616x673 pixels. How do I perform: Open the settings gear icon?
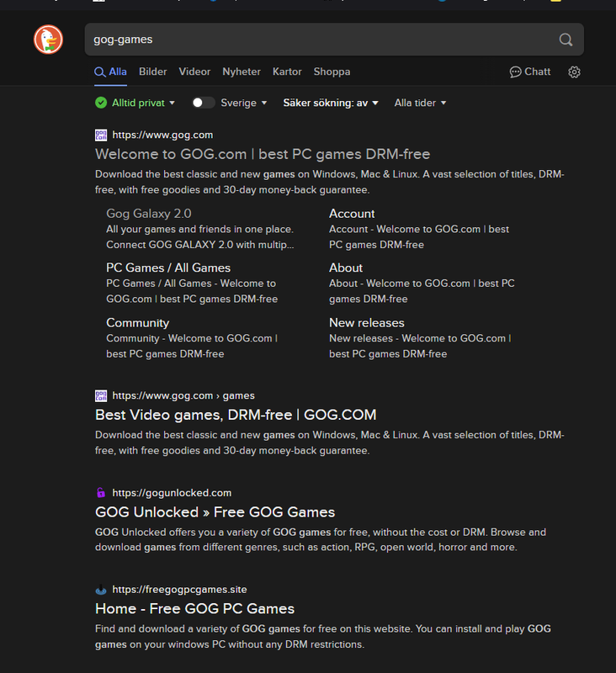pos(575,72)
